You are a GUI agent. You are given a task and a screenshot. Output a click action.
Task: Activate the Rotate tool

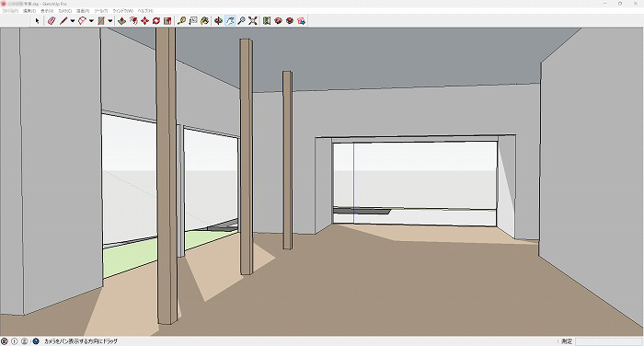156,20
